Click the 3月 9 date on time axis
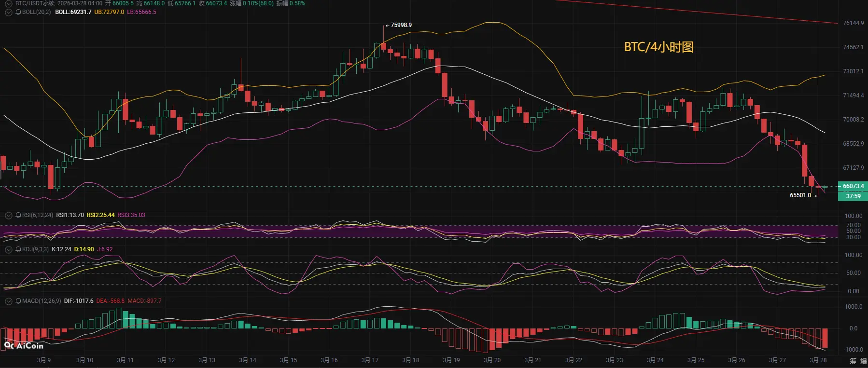 pos(44,360)
